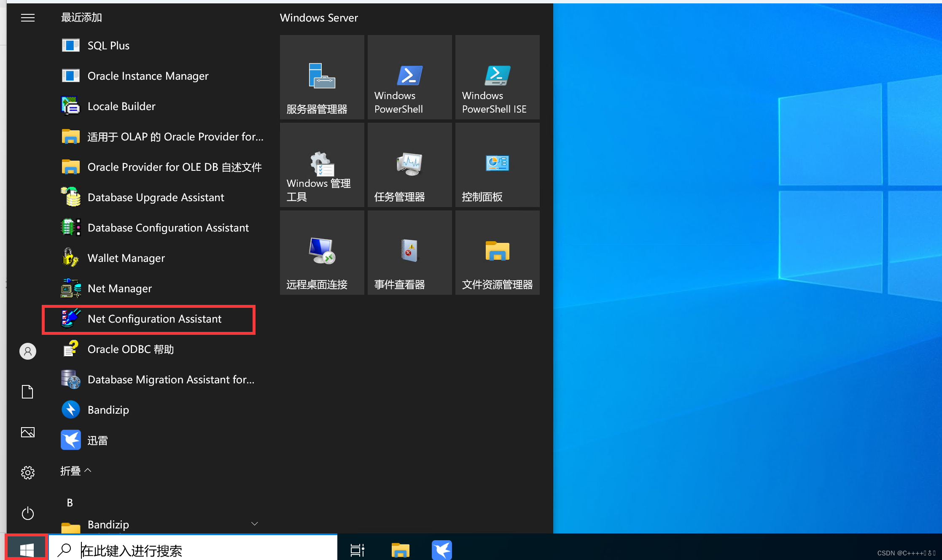Click the letter B section header
Image resolution: width=942 pixels, height=560 pixels.
(70, 503)
